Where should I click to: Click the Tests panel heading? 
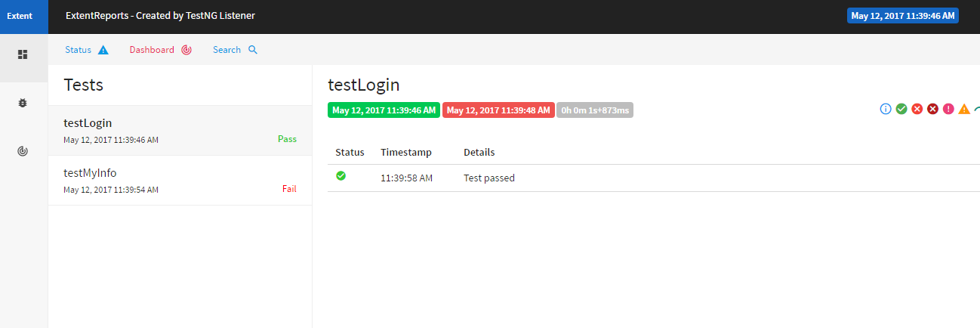coord(83,85)
